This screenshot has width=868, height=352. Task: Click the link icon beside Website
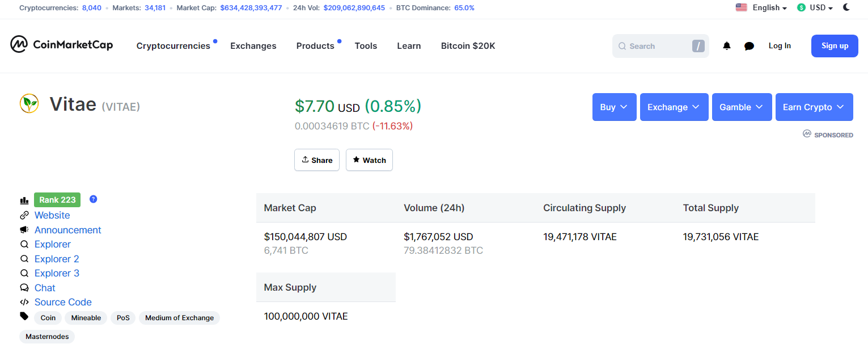click(x=24, y=215)
